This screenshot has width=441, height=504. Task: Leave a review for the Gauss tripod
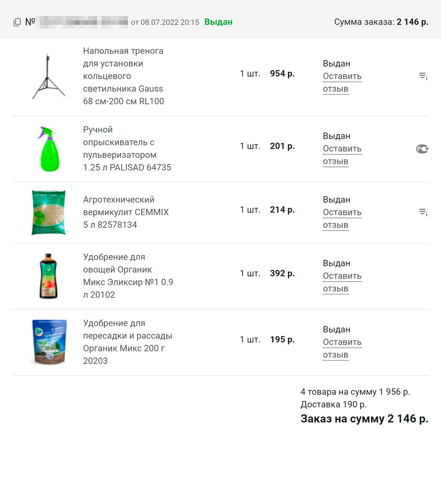tap(342, 83)
